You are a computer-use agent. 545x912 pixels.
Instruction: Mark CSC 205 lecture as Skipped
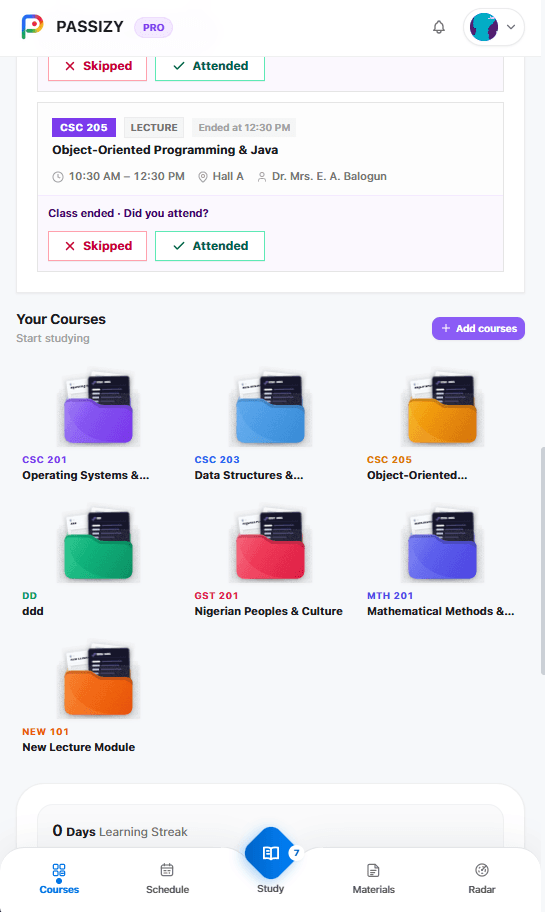(x=98, y=246)
